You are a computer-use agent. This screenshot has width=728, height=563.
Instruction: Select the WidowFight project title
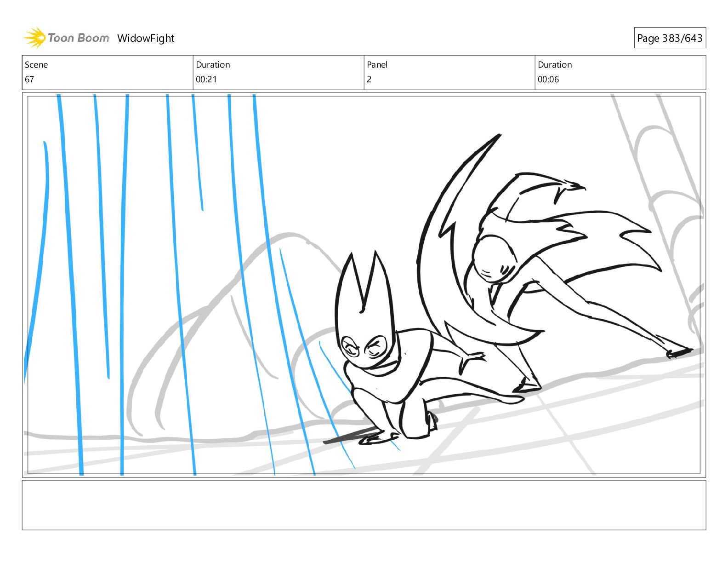(146, 38)
